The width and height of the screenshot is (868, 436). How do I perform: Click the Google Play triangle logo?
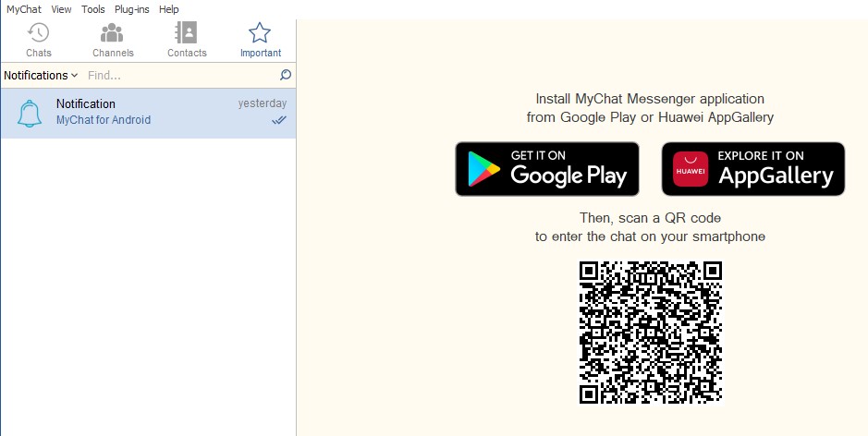click(483, 169)
